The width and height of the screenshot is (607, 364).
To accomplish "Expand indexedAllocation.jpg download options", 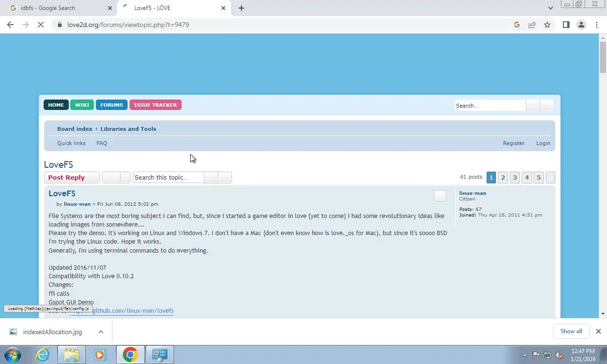I will 101,332.
